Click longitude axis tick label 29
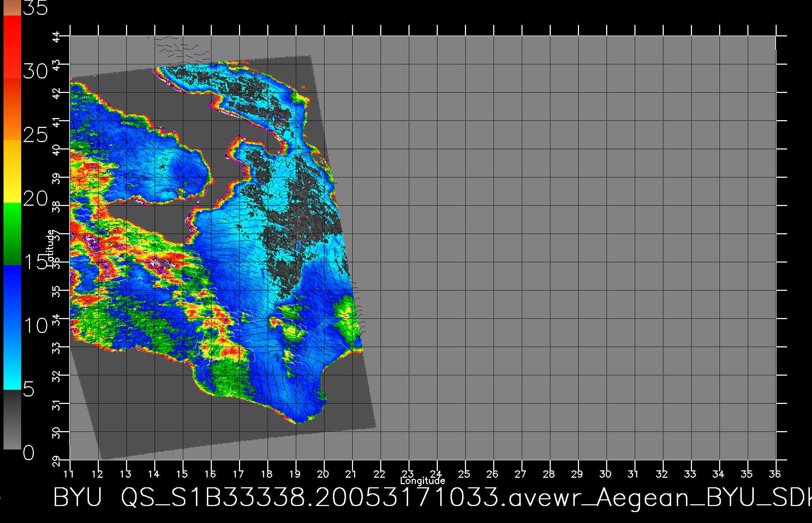The height and width of the screenshot is (523, 812). click(x=577, y=474)
